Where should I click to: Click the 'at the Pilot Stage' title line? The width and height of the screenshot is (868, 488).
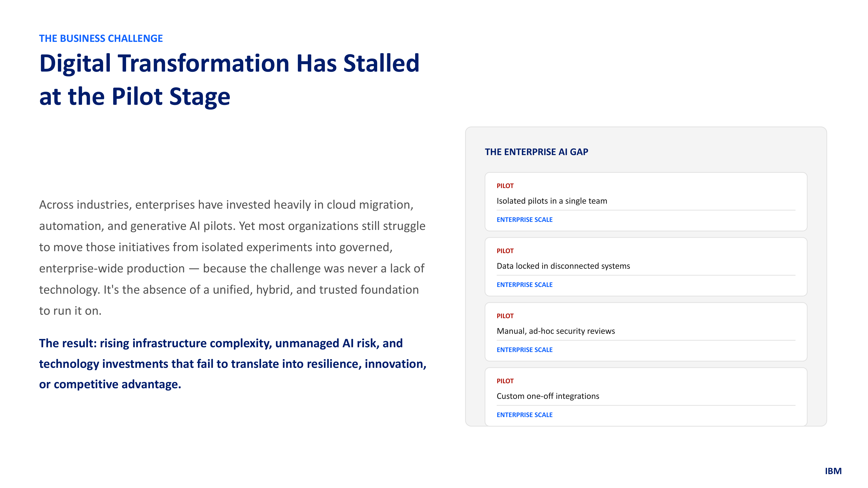pyautogui.click(x=135, y=97)
